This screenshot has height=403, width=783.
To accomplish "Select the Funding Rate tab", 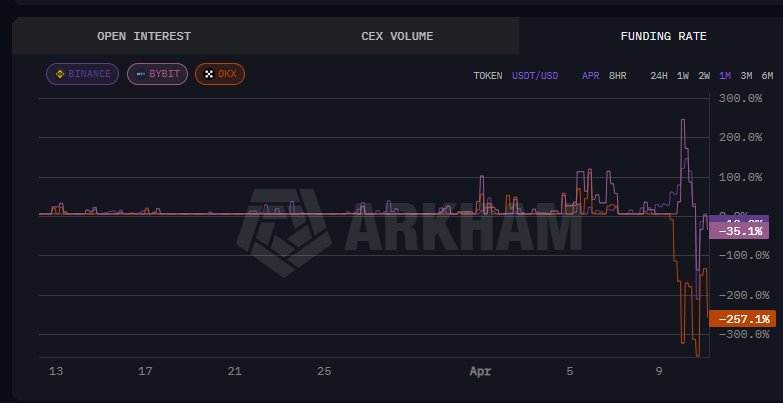I will coord(663,36).
